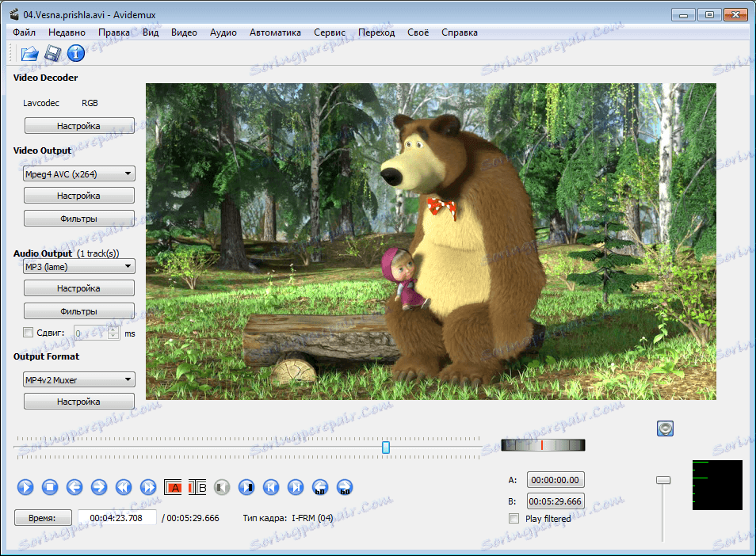This screenshot has width=756, height=556.
Task: Open the MP3 (lame) audio output dropdown
Action: [79, 267]
